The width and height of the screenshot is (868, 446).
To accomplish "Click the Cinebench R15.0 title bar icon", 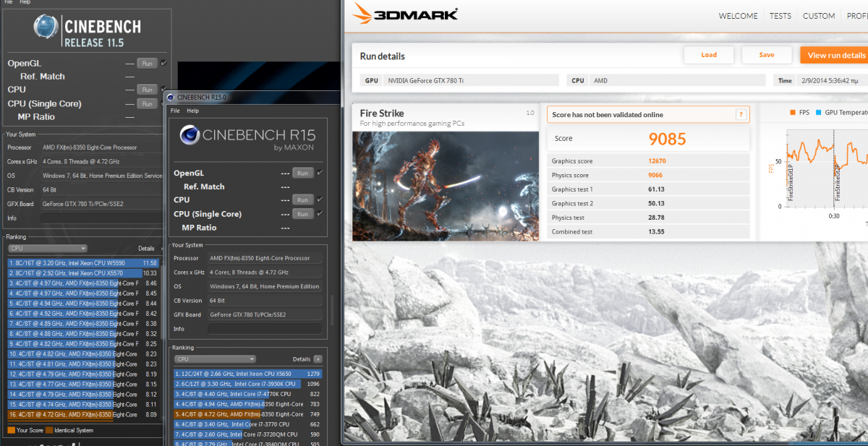I will point(171,97).
